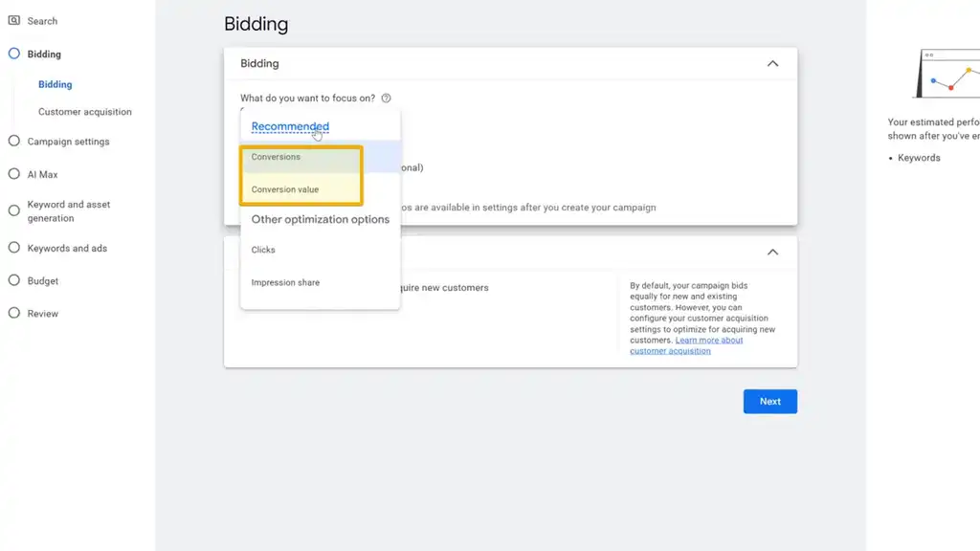
Task: Click the Next button
Action: tap(770, 402)
